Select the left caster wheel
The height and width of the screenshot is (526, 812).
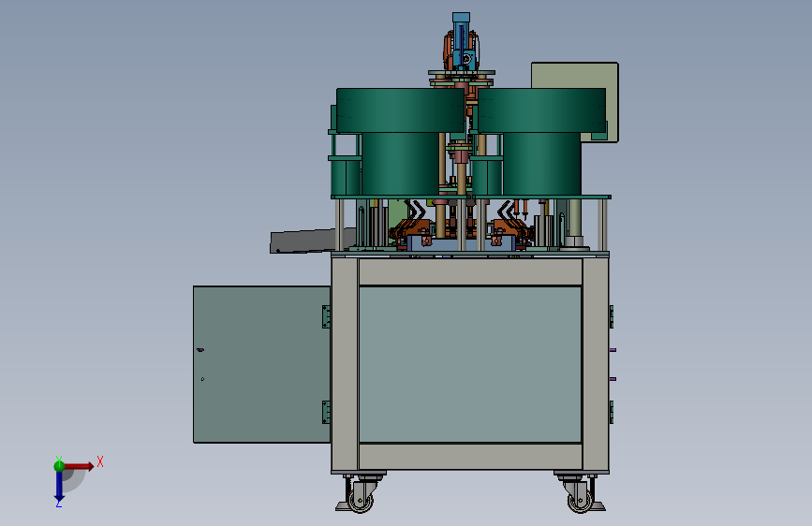point(360,500)
